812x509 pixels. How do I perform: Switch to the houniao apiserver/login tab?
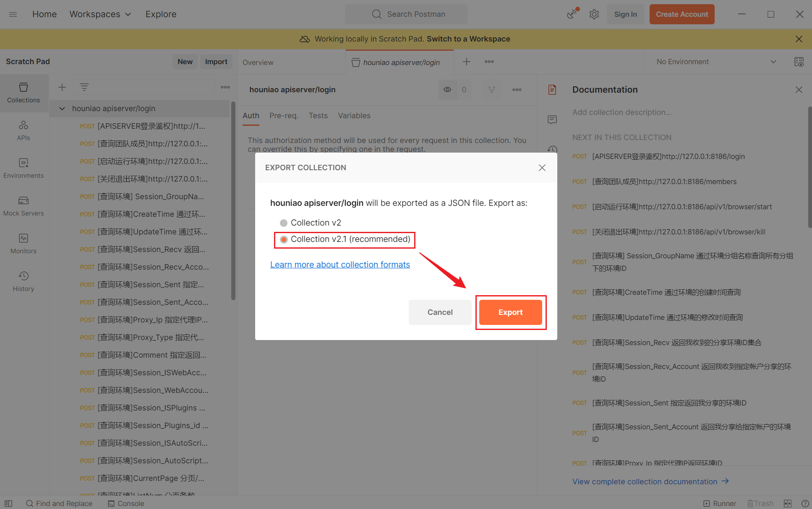coord(399,62)
